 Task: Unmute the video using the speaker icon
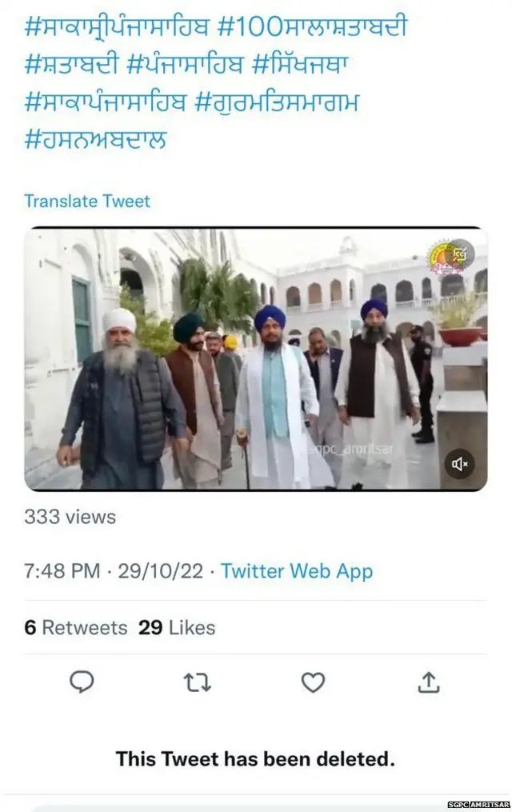coord(460,462)
